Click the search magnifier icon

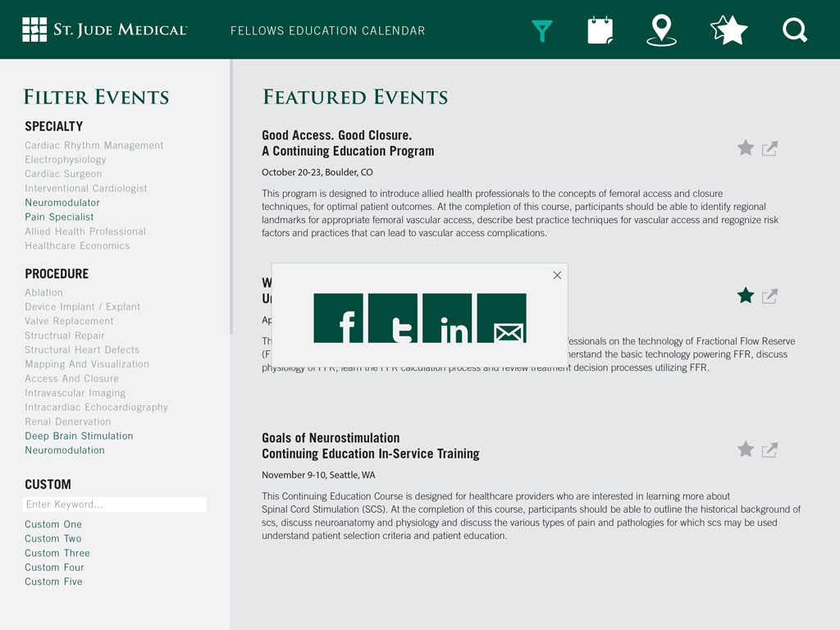795,30
